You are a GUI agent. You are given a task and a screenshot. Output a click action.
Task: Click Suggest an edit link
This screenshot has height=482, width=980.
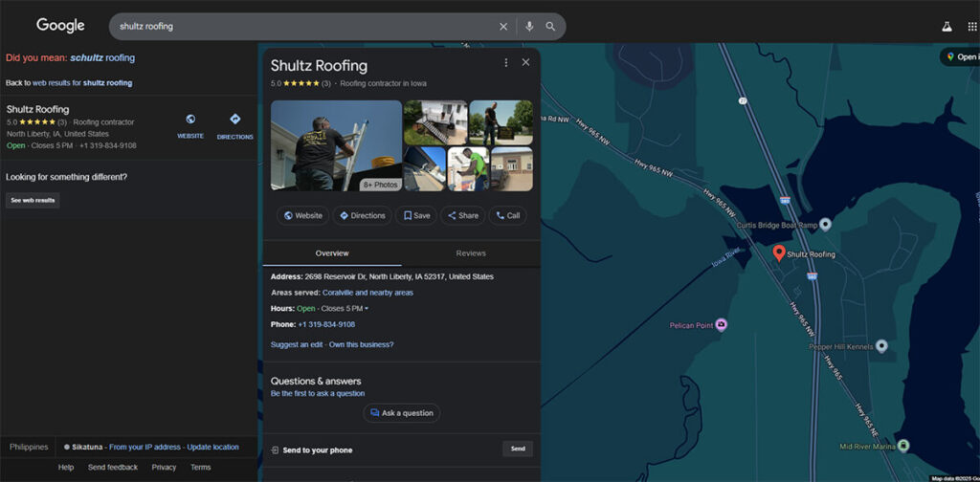pyautogui.click(x=298, y=344)
